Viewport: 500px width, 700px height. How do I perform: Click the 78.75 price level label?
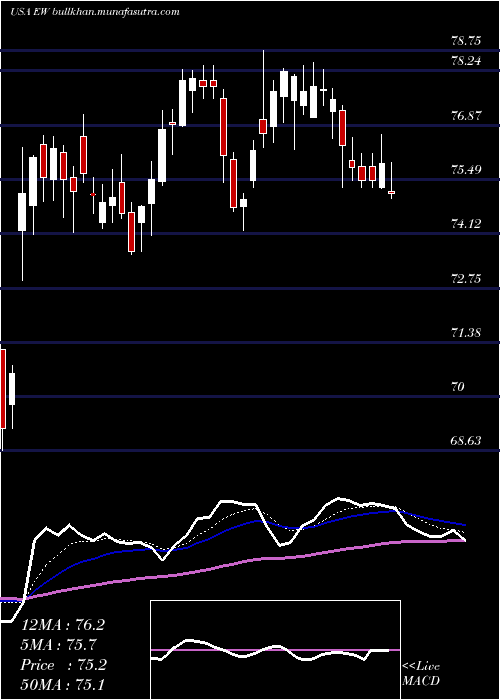467,42
